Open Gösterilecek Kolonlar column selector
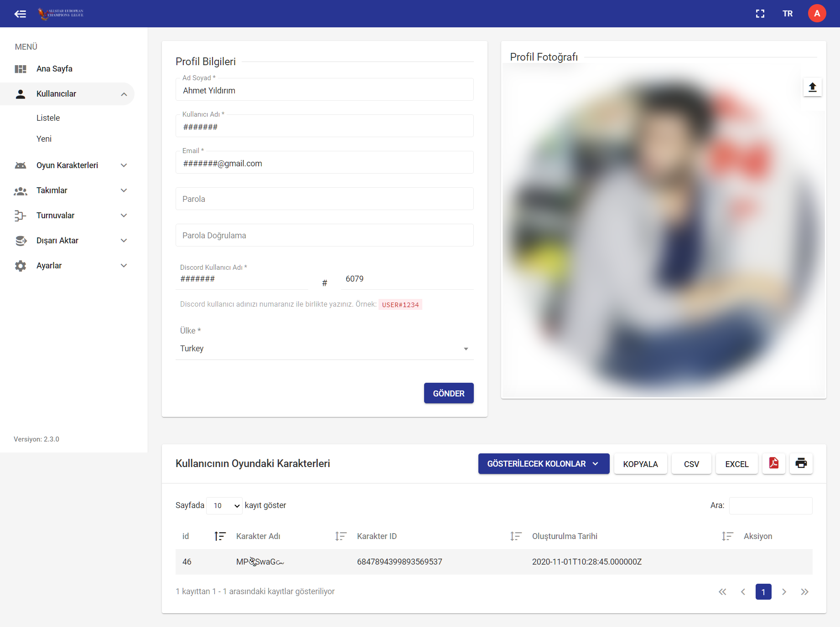The height and width of the screenshot is (627, 840). (x=543, y=464)
